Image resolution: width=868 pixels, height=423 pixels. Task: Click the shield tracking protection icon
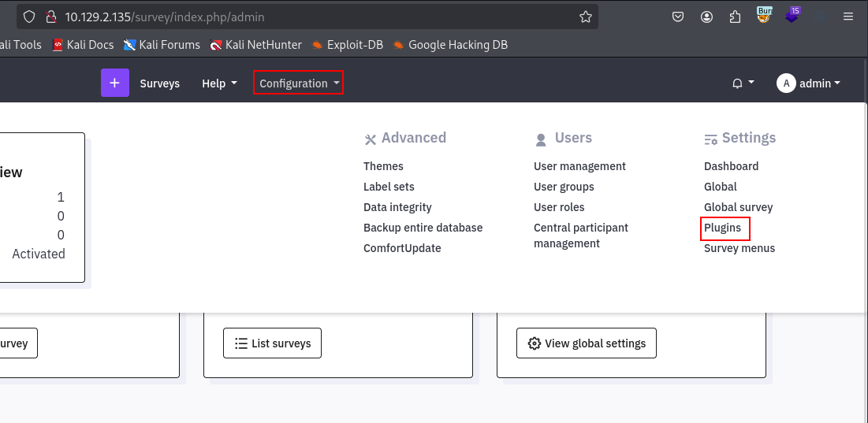29,17
